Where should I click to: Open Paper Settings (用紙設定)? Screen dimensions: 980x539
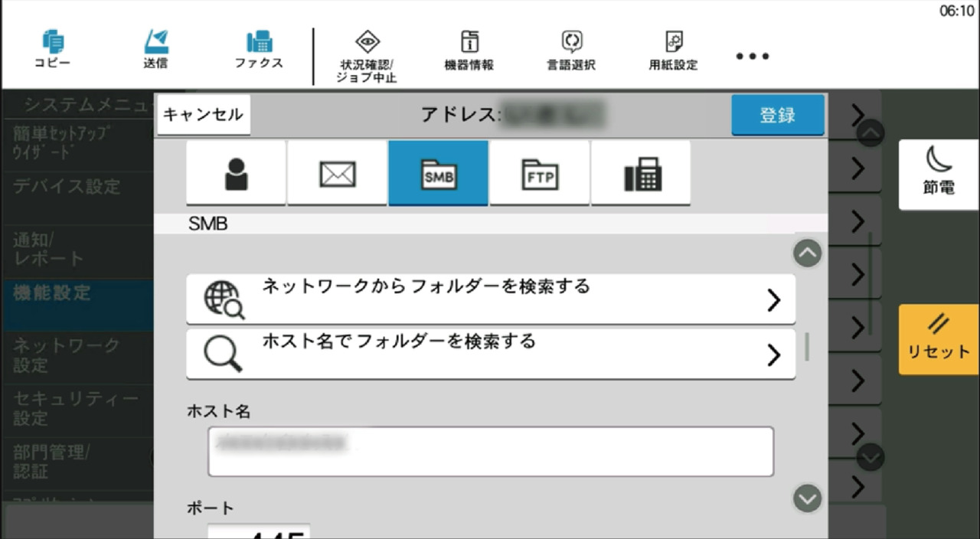click(674, 52)
